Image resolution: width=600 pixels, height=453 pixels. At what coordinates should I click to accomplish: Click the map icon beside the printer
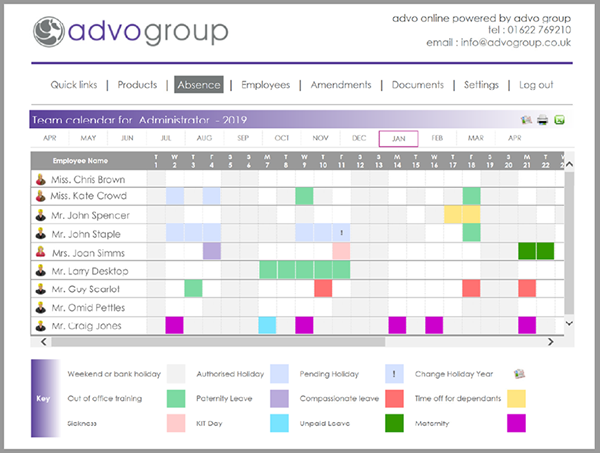[526, 120]
